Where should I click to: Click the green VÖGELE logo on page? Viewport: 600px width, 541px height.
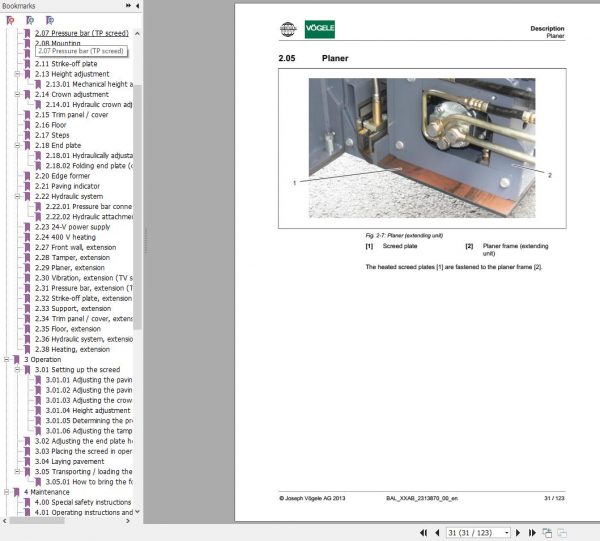point(320,29)
